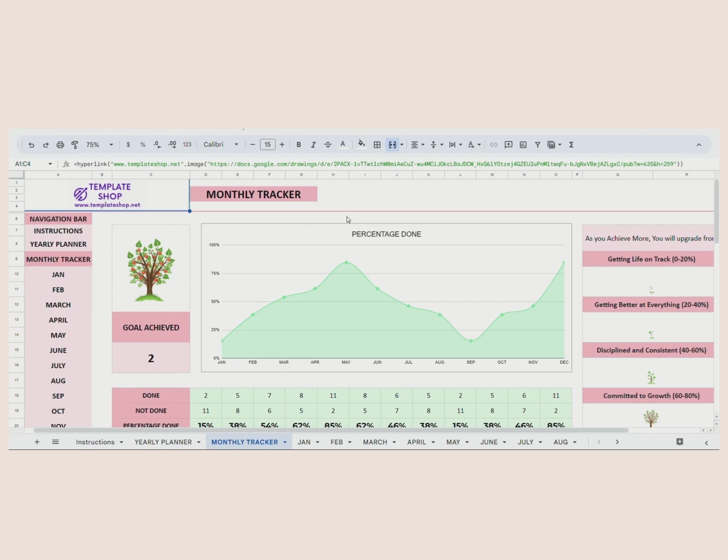
Task: Expand the cell name box dropdown
Action: click(50, 164)
